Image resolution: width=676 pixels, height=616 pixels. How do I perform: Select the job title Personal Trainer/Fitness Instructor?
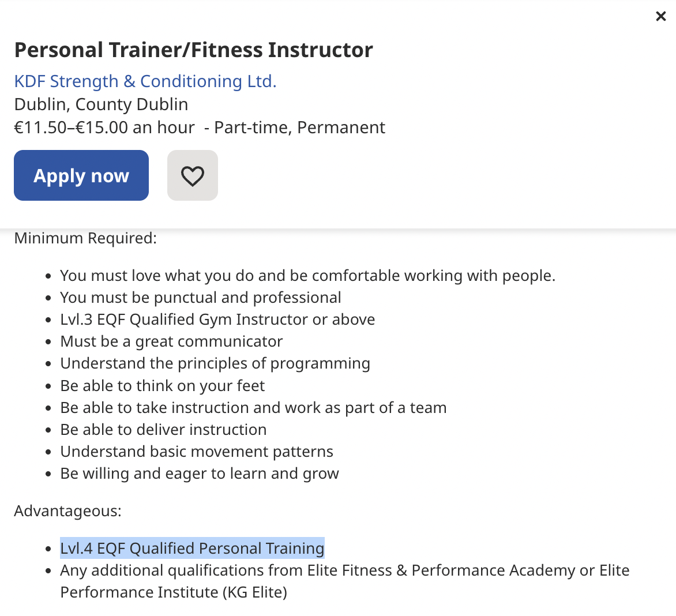(x=193, y=50)
